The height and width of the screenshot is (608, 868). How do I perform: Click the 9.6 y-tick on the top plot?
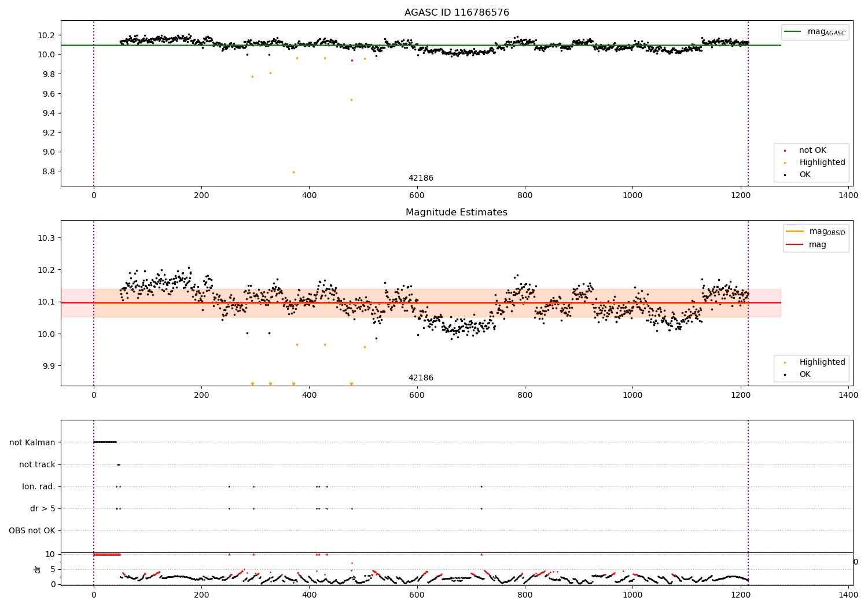tap(48, 94)
